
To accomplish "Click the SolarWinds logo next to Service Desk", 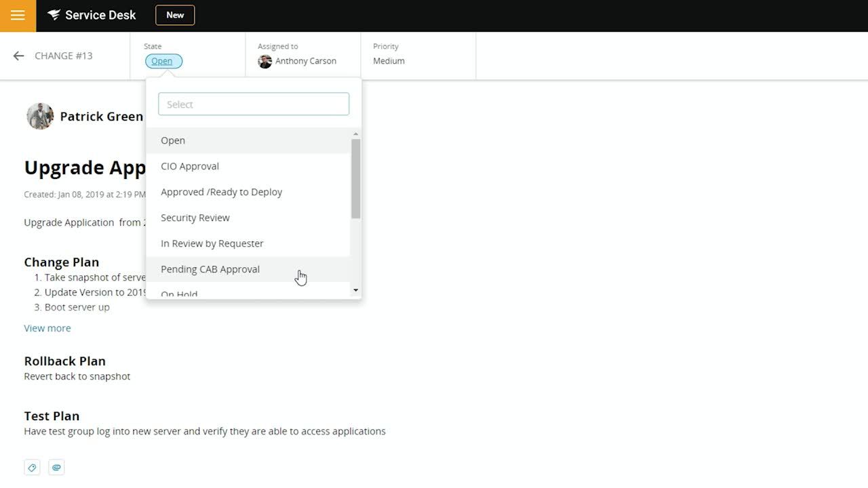I will [54, 14].
